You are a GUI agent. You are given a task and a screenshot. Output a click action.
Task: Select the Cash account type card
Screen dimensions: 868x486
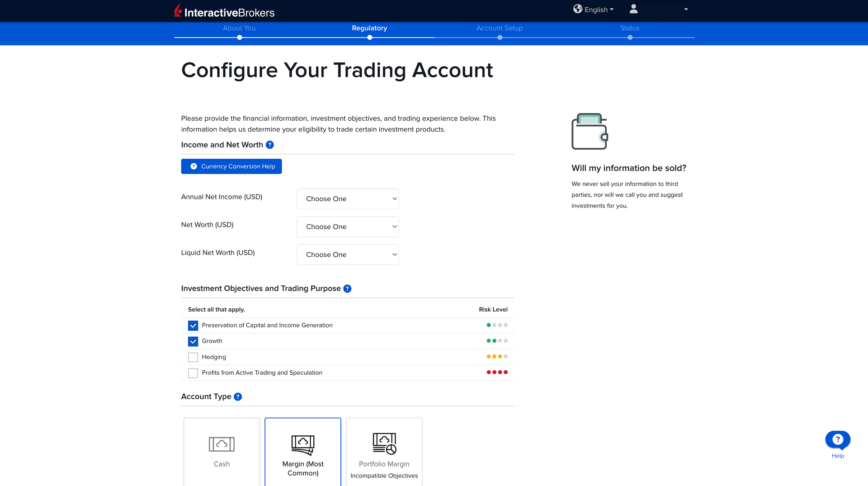(222, 452)
